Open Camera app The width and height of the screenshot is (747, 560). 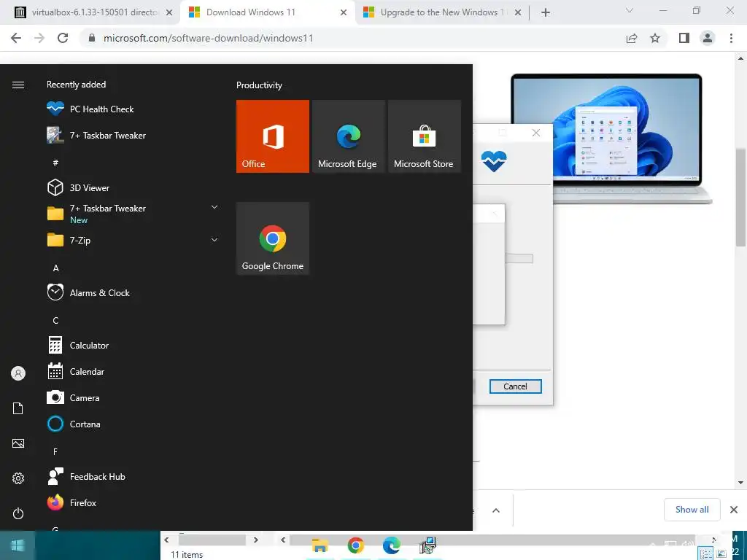(x=74, y=397)
